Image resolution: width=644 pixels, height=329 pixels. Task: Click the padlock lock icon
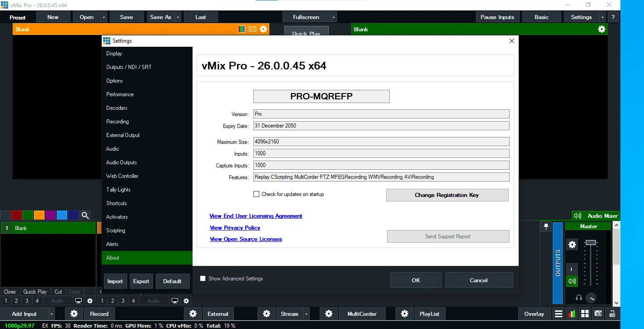point(612,314)
